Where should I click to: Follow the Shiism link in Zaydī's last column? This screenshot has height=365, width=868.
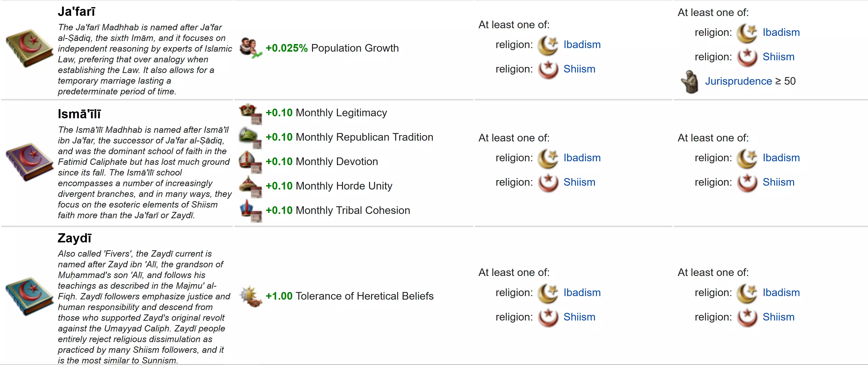point(778,317)
